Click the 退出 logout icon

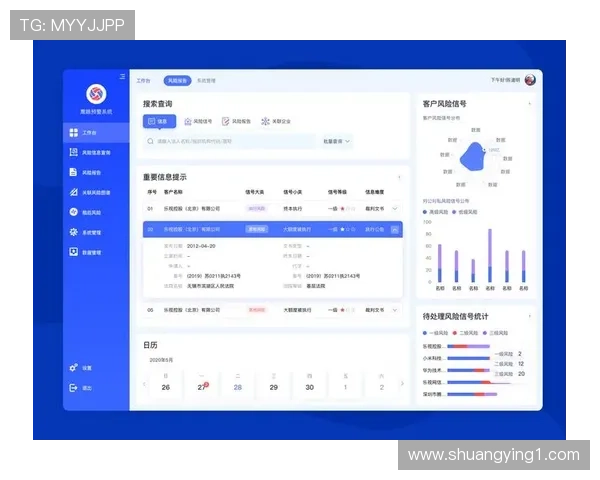click(73, 388)
